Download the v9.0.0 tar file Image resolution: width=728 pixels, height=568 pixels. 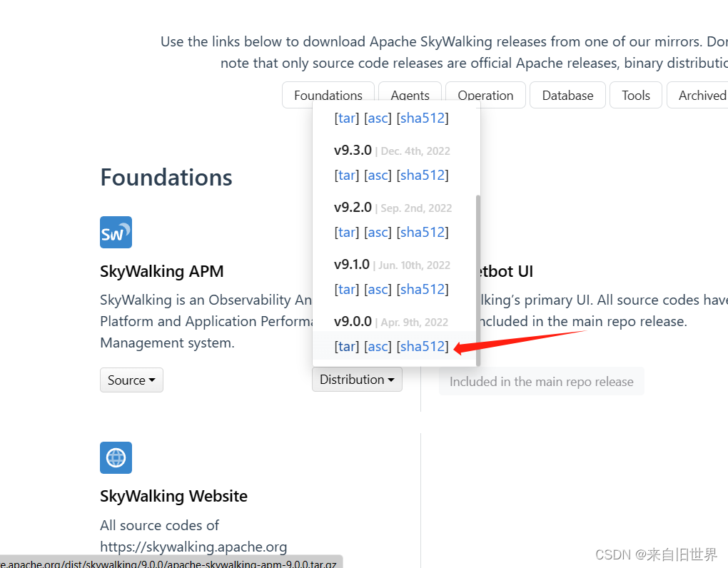pos(347,346)
